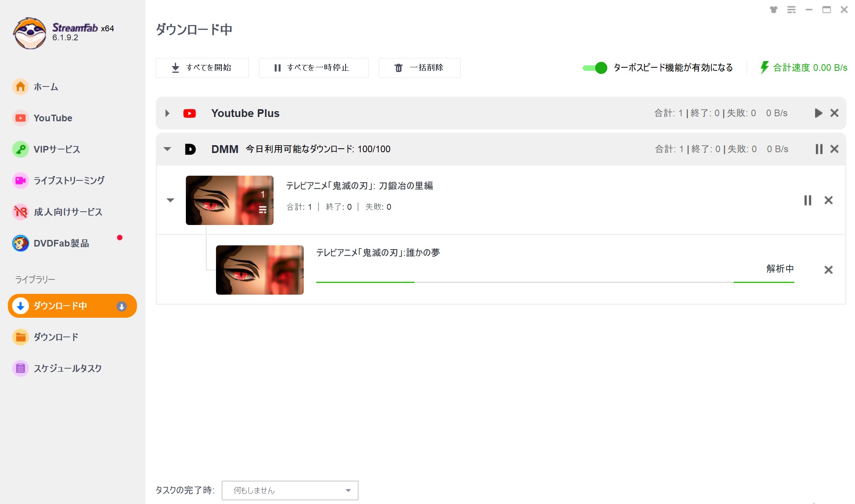Click the 解析中 status label
855x504 pixels.
(780, 269)
